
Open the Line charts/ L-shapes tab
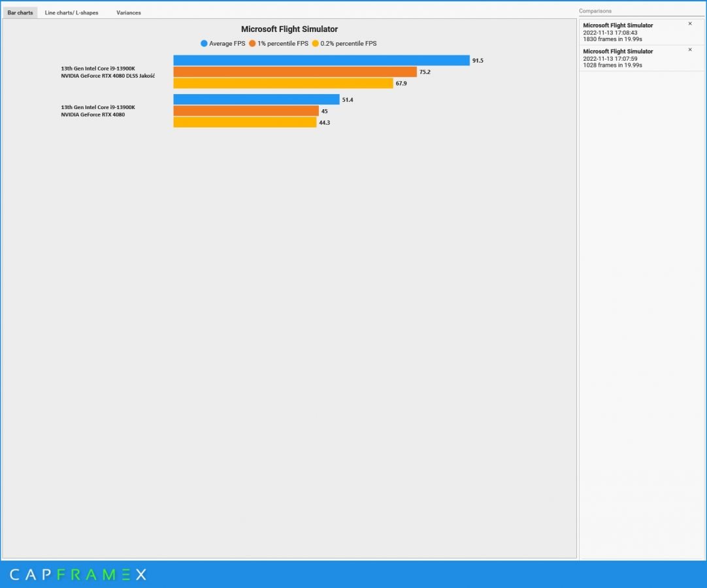point(71,12)
